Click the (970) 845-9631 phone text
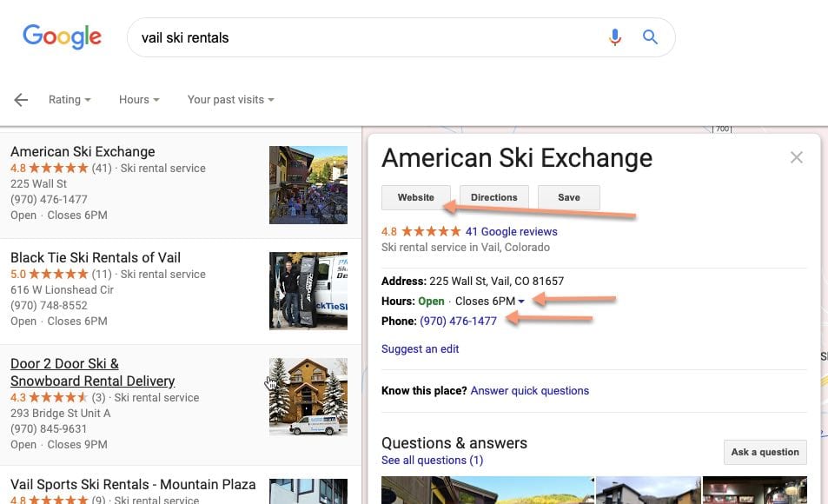 [49, 429]
